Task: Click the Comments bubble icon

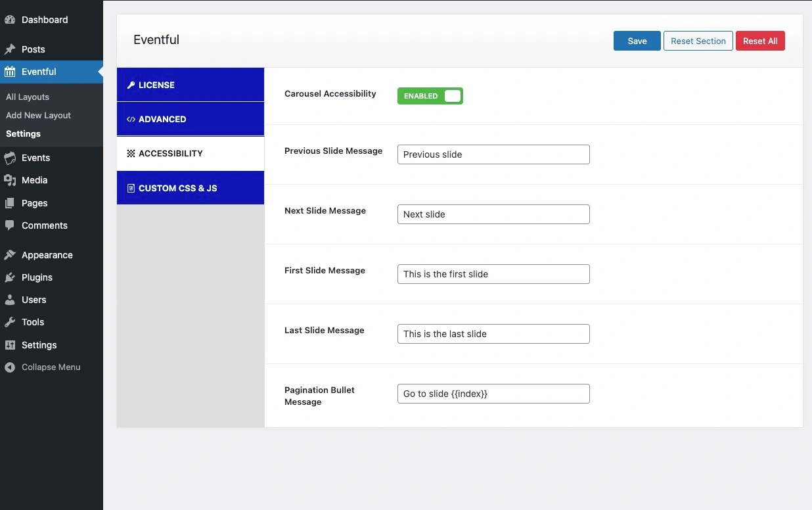Action: click(10, 225)
